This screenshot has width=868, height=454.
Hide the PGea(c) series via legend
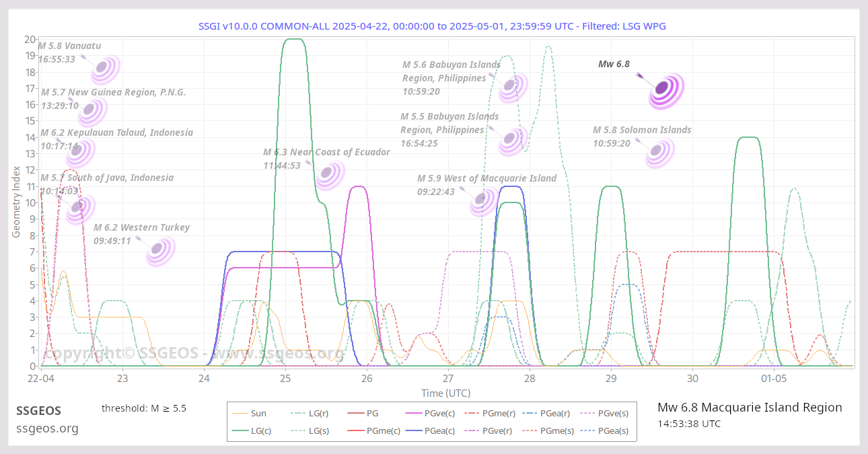[x=416, y=430]
